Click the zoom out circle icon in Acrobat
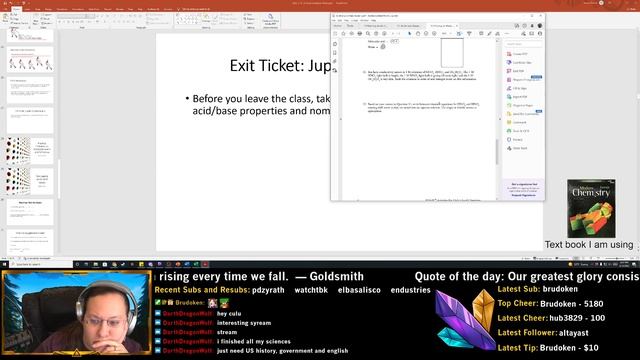Screen dimensions: 640x360 click(426, 33)
